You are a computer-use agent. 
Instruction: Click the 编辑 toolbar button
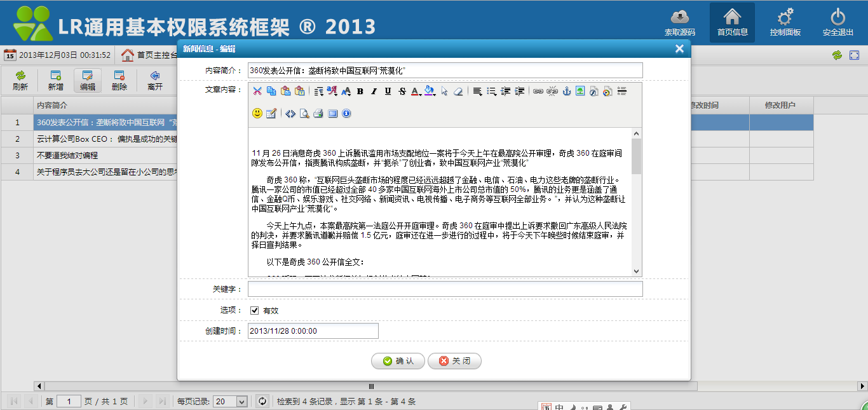tap(88, 81)
